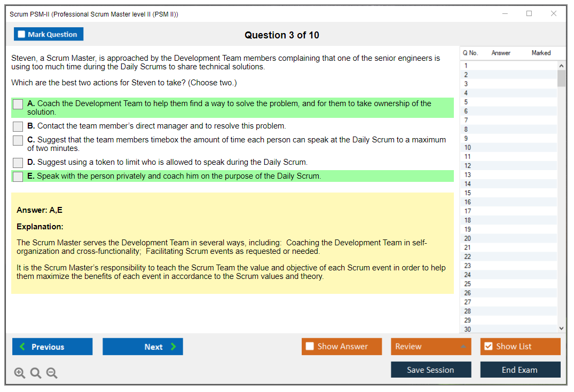Go back to the Previous question
Screen dimensions: 574x392
[52, 347]
